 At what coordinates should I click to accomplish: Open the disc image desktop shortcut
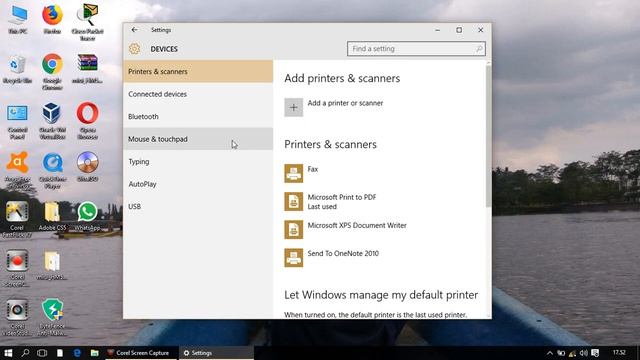(x=87, y=166)
